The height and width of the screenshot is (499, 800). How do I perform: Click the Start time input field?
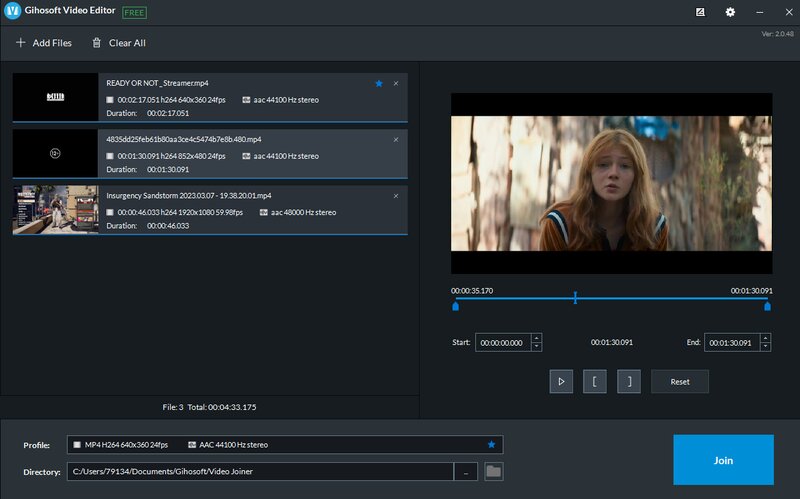(x=503, y=343)
